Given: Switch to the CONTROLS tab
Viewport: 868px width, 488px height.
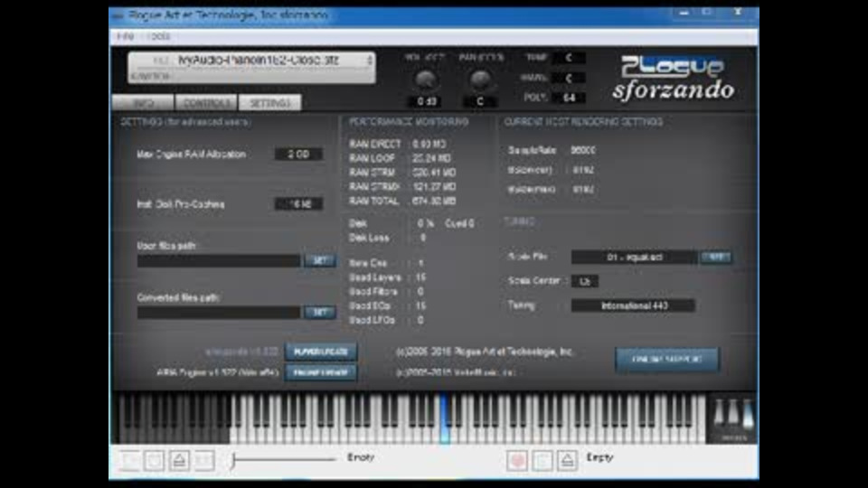Looking at the screenshot, I should (x=206, y=103).
